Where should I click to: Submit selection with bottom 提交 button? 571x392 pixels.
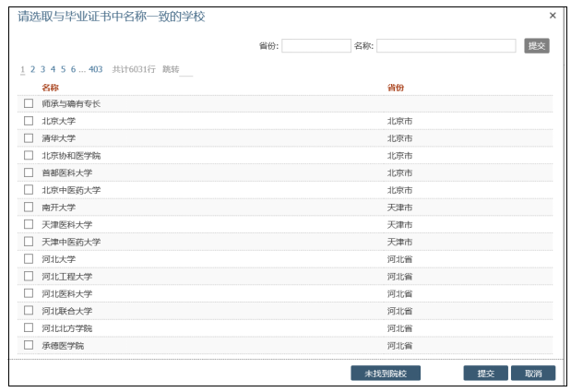pos(485,374)
